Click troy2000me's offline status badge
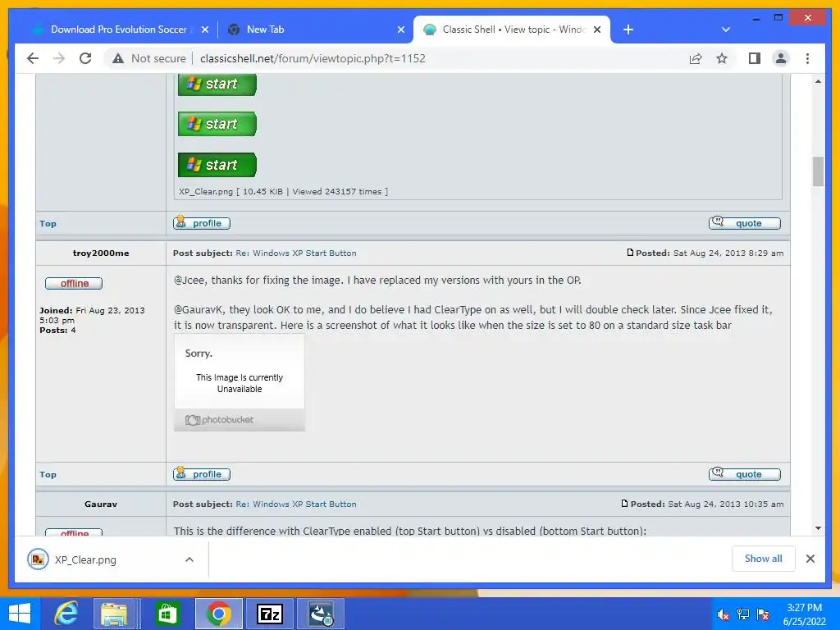Image resolution: width=840 pixels, height=630 pixels. pyautogui.click(x=73, y=283)
